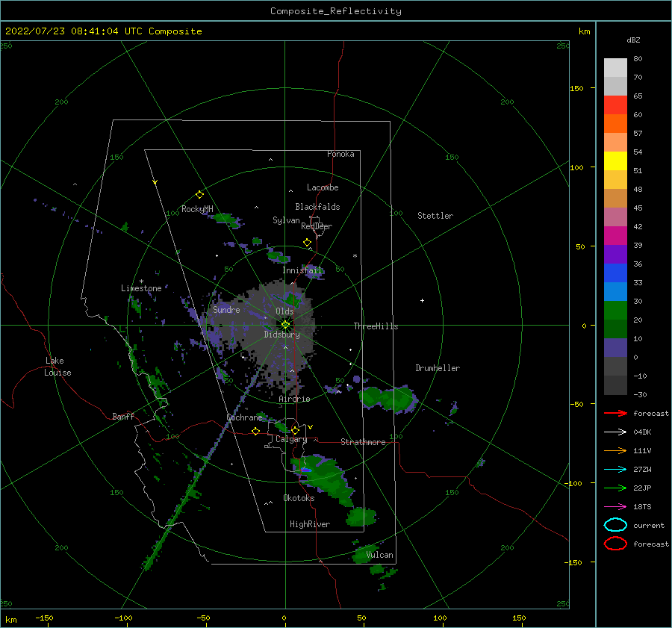
Task: Click the dBZ legend heading
Action: click(x=633, y=40)
